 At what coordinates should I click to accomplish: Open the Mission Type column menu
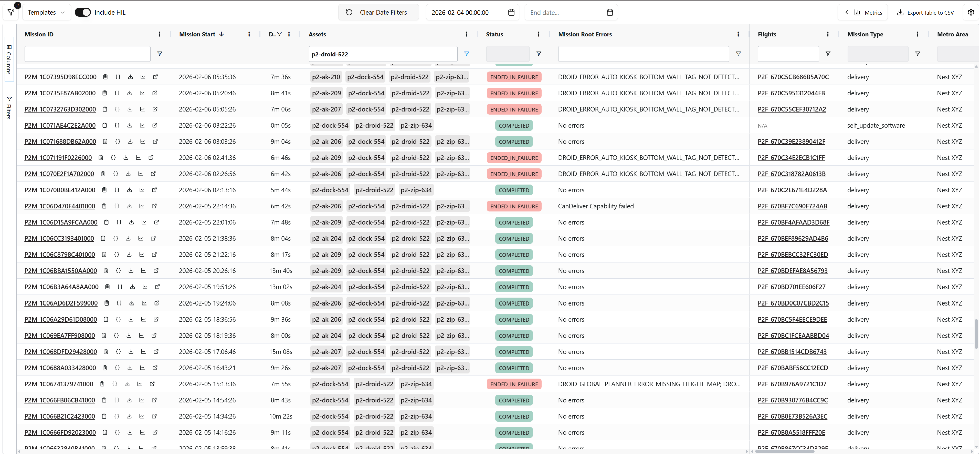917,34
